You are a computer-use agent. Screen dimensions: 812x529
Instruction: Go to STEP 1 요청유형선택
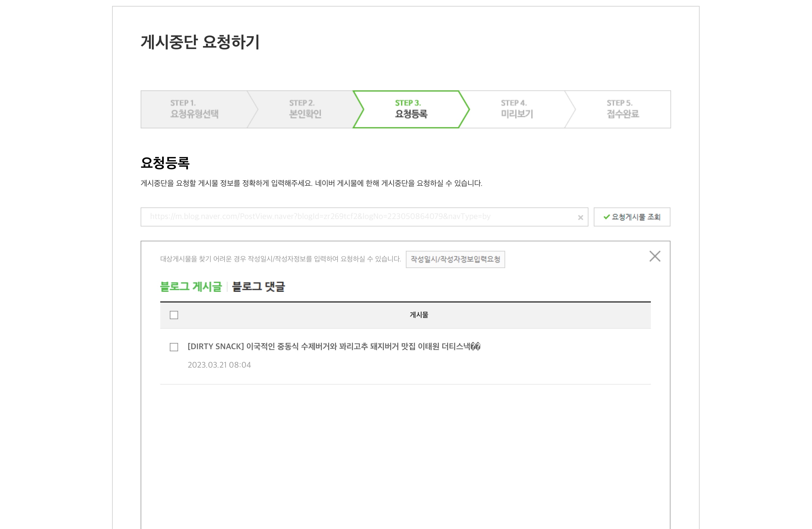click(x=194, y=109)
